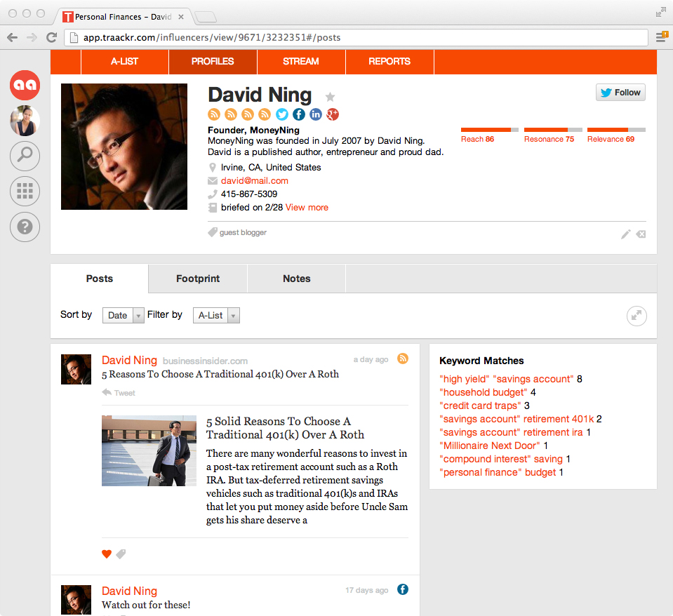The image size is (673, 616).
Task: Open the search magnifier icon in sidebar
Action: 25,155
